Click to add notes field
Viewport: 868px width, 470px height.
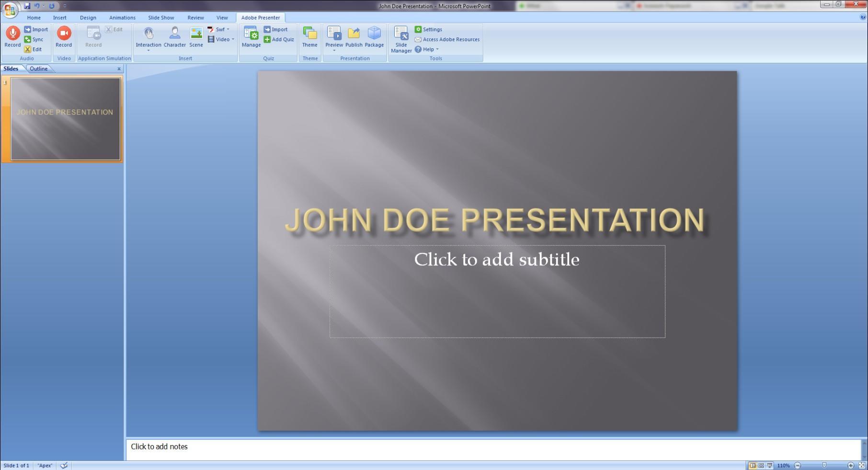point(493,450)
